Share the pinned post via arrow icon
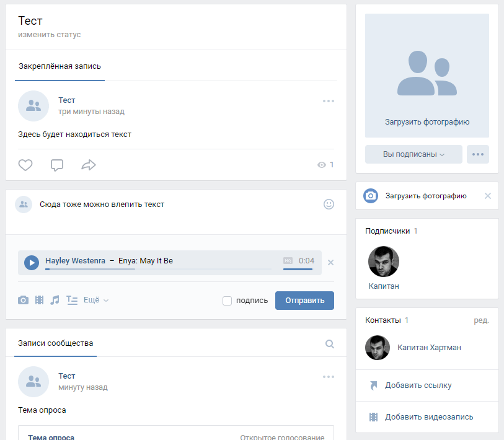The image size is (504, 440). tap(89, 165)
